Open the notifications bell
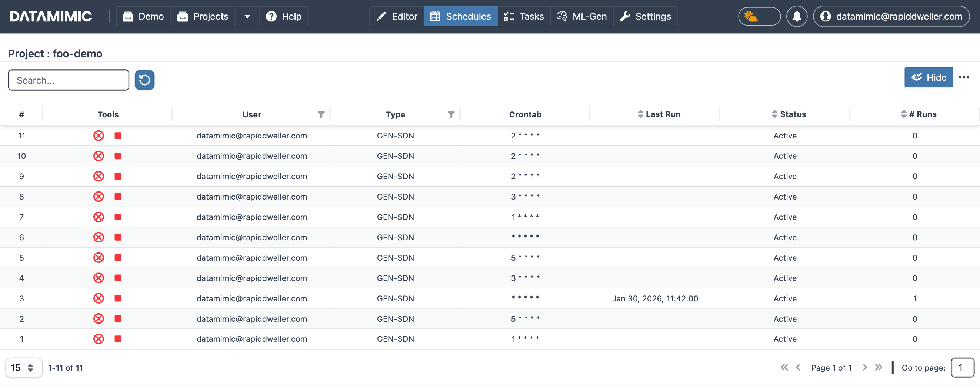The image size is (980, 388). pos(797,16)
